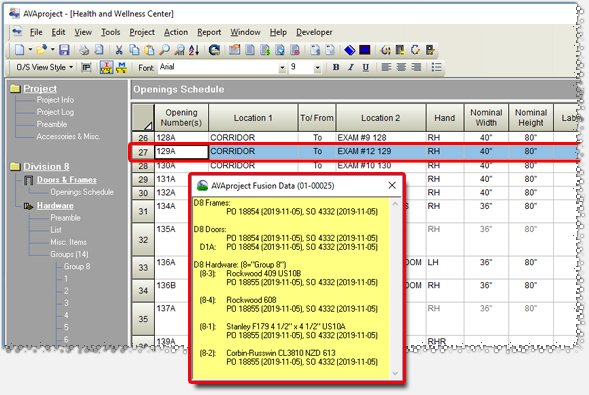Open the Report menu
This screenshot has height=395, width=589.
click(x=209, y=32)
